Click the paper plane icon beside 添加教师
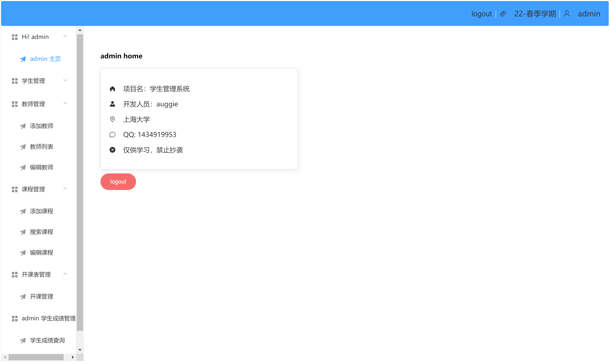The width and height of the screenshot is (611, 364). tap(23, 127)
